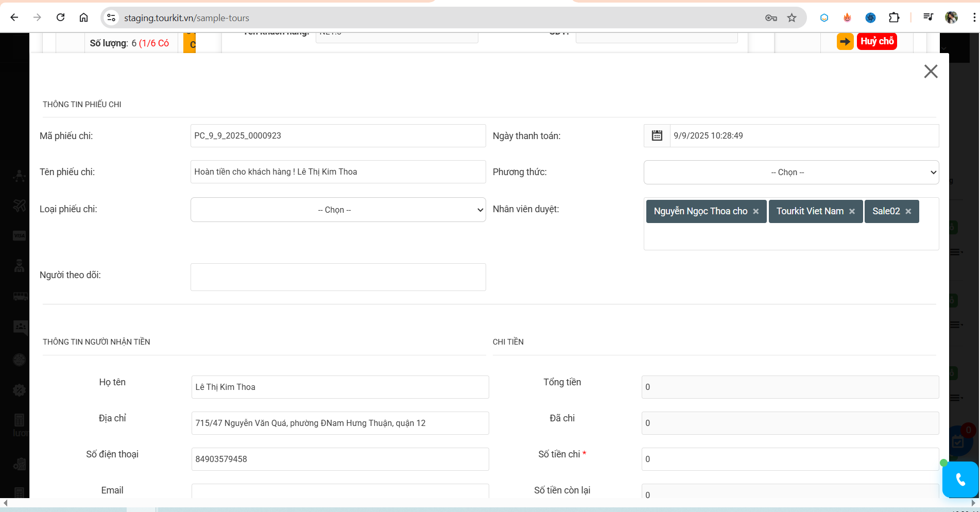The image size is (980, 512).
Task: Open the Phương thức dropdown
Action: (791, 172)
